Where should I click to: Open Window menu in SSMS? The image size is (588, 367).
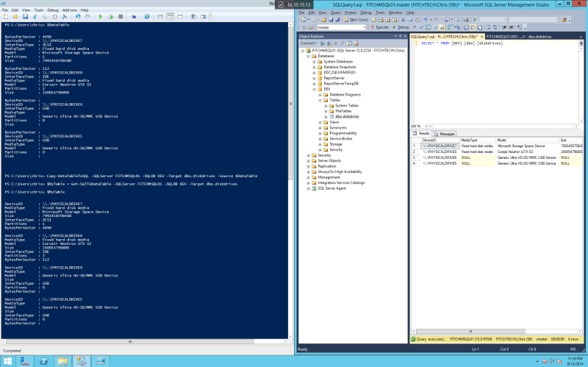click(395, 13)
